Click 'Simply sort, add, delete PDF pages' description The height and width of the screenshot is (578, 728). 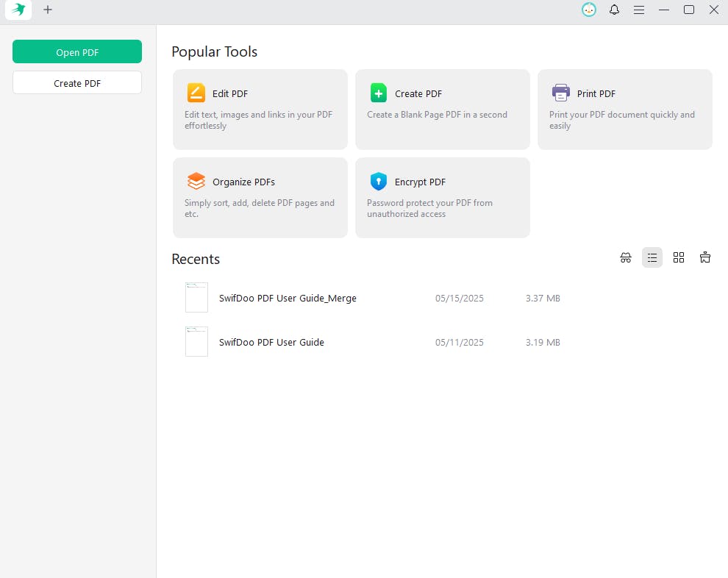coord(260,208)
